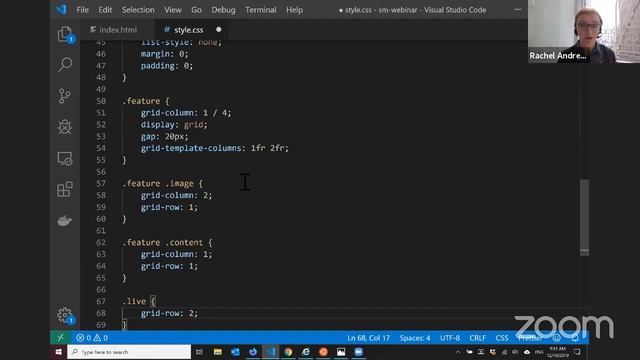Click the .feature selector on line 50
This screenshot has width=640, height=360.
click(x=141, y=101)
